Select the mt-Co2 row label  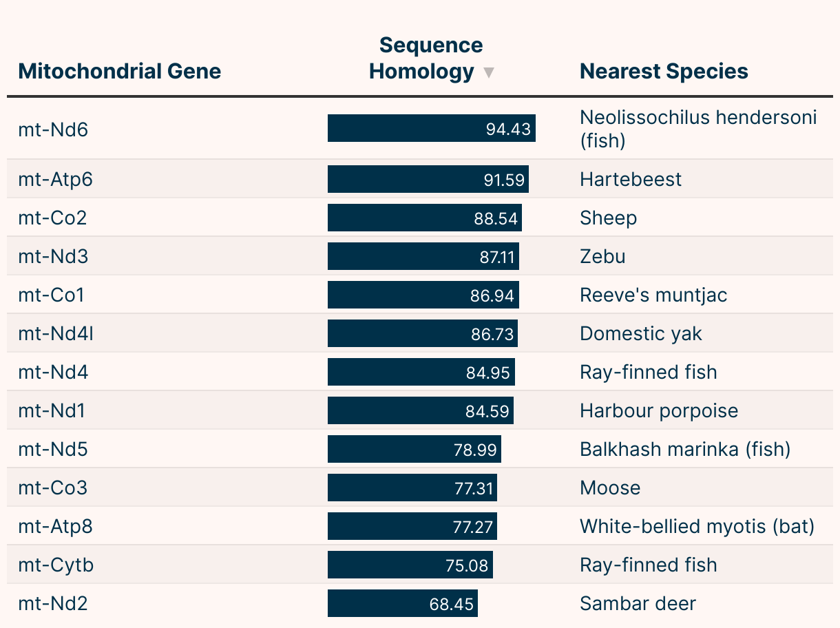52,218
